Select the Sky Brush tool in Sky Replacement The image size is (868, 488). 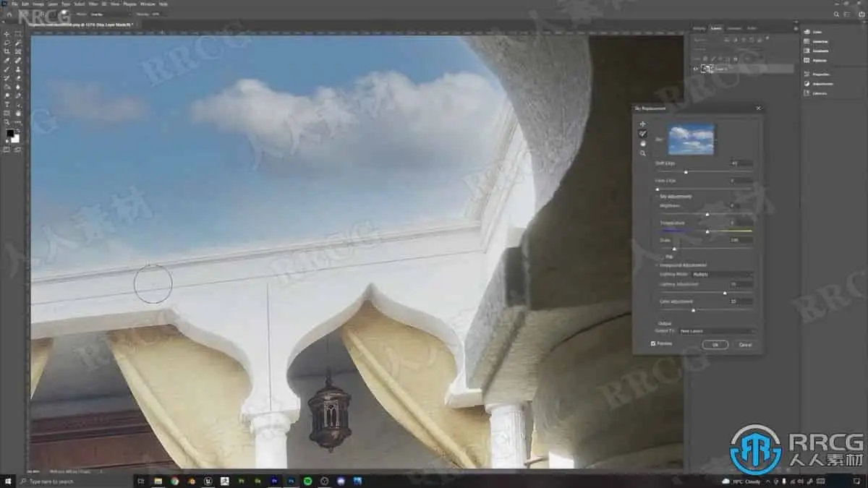click(643, 134)
